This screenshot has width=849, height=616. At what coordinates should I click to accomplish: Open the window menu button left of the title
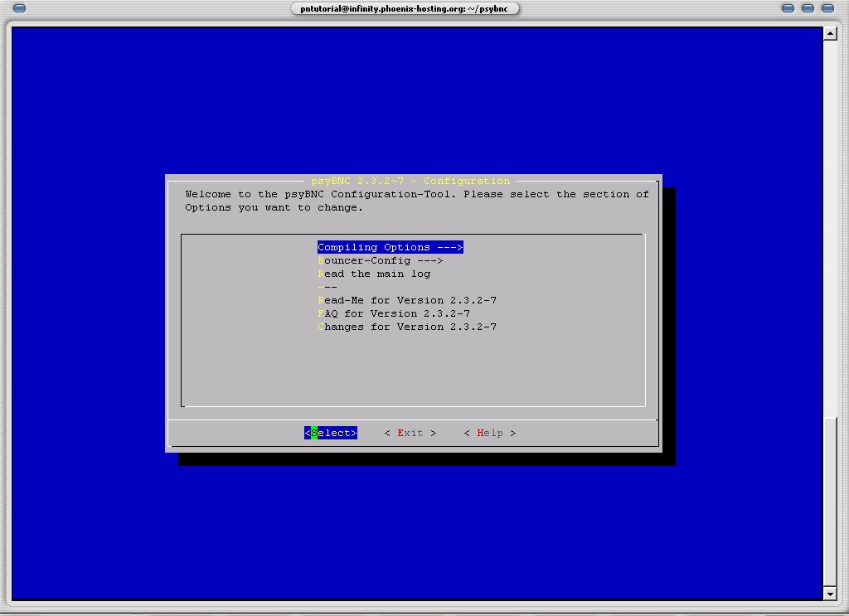tap(19, 8)
